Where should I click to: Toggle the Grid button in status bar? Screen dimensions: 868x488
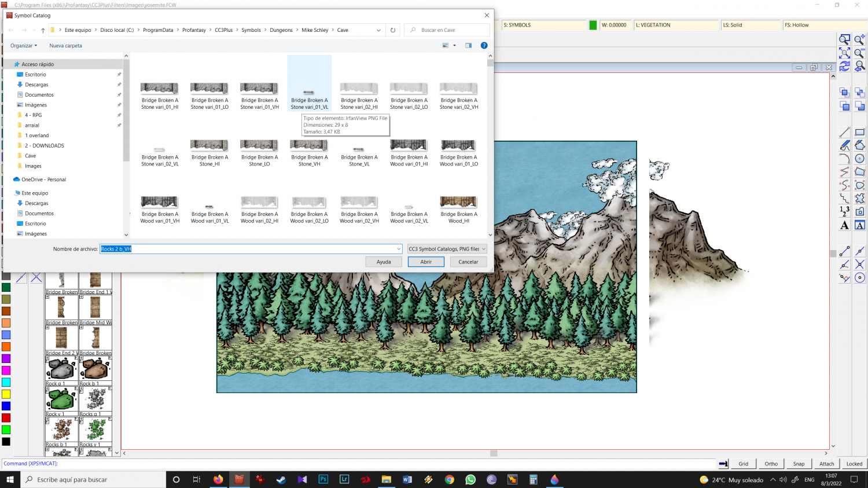(x=744, y=464)
